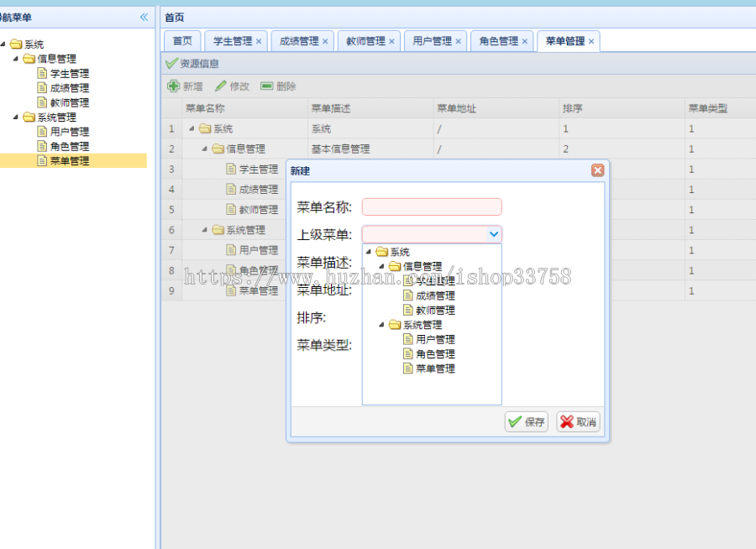
Task: Collapse 系统 row in the grid
Action: pos(192,128)
